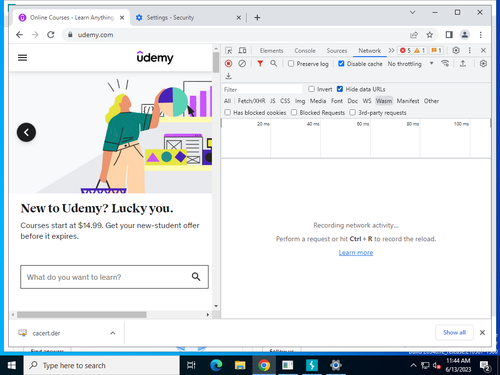The width and height of the screenshot is (500, 375).
Task: Open the Udemy hamburger menu
Action: pos(22,58)
